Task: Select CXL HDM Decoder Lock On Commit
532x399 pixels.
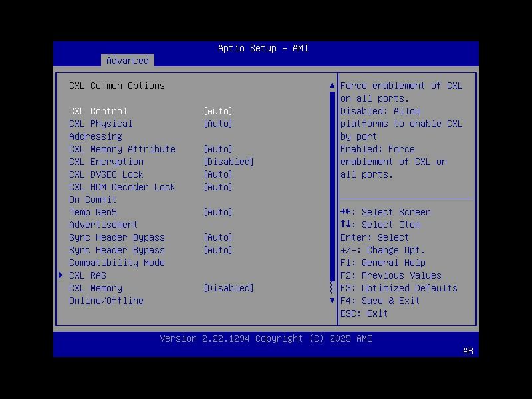Action: (122, 193)
